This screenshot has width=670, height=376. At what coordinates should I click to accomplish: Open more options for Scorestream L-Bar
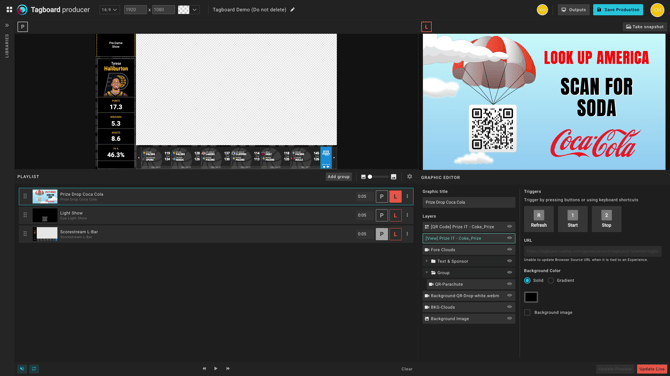(407, 234)
